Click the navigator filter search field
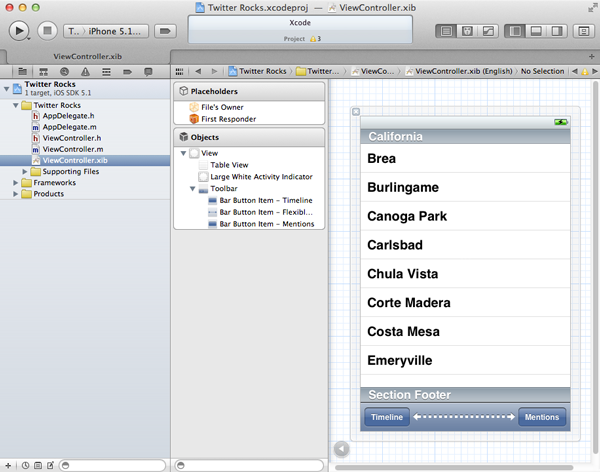 (112, 465)
